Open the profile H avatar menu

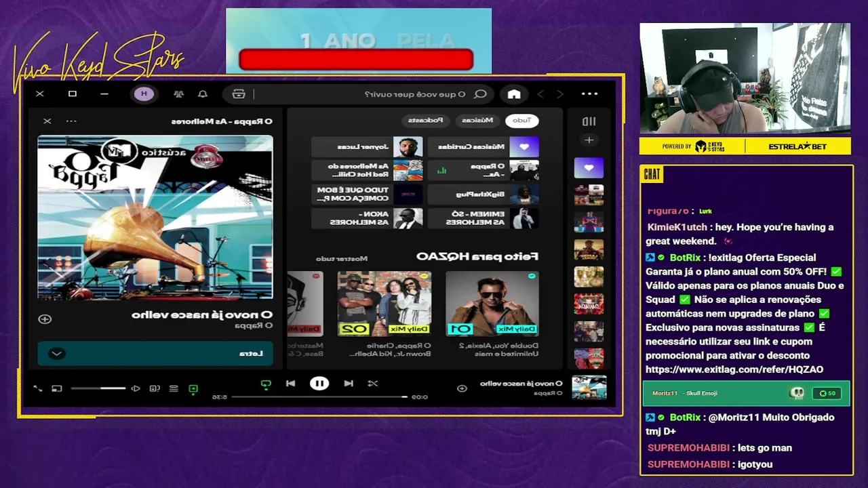click(144, 94)
